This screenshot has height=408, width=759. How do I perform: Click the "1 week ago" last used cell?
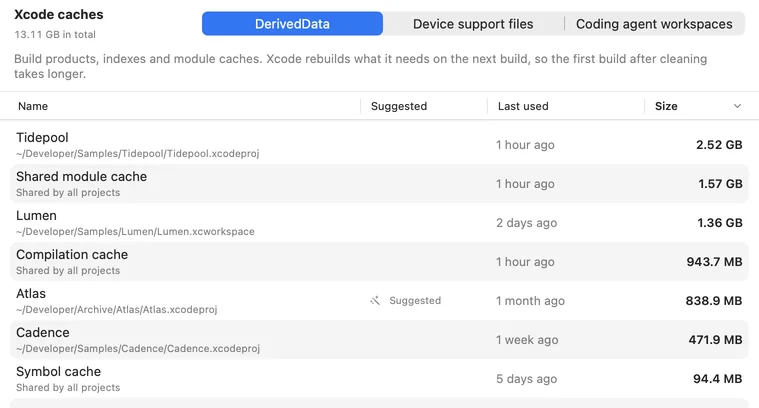pos(527,340)
